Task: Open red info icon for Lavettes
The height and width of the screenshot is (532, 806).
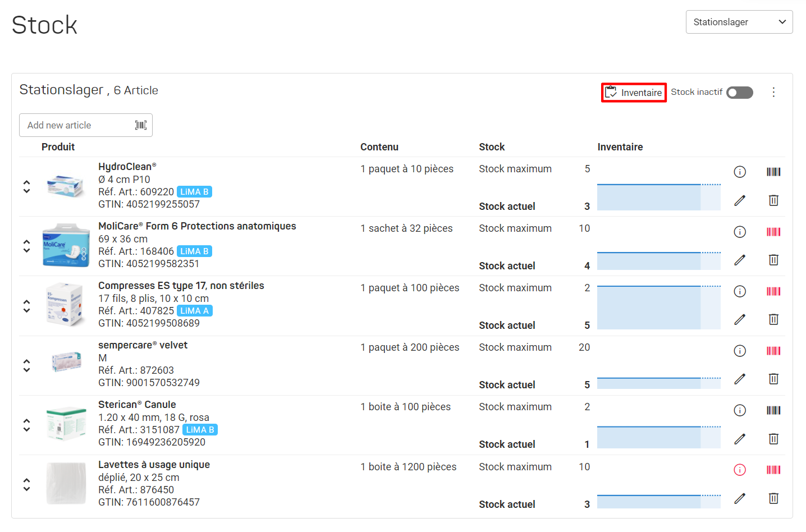Action: [740, 470]
